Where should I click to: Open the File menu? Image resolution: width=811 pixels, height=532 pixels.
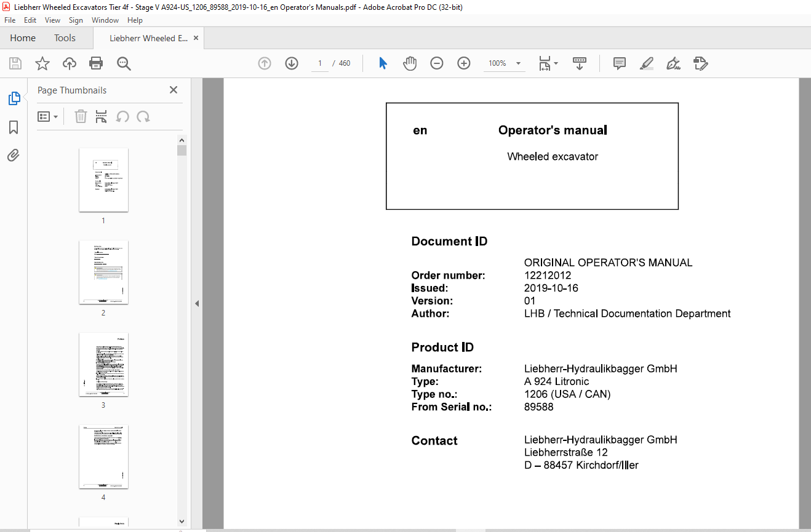point(10,20)
